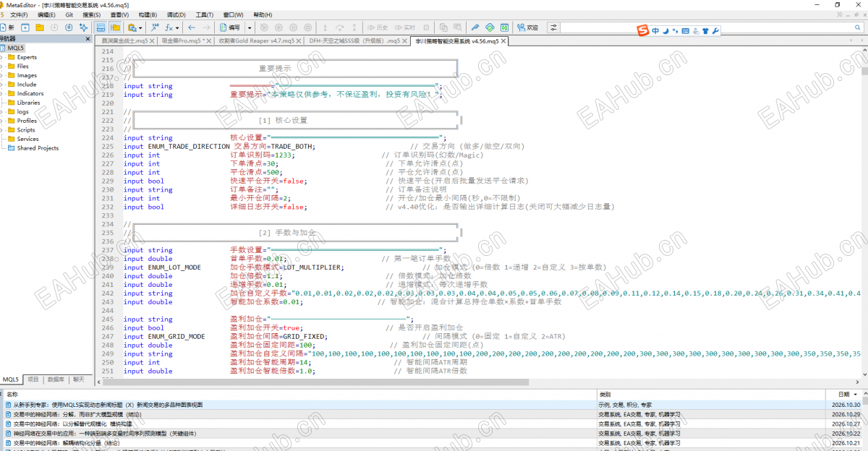Open the 帮助(H) menu
The width and height of the screenshot is (868, 451).
point(263,14)
